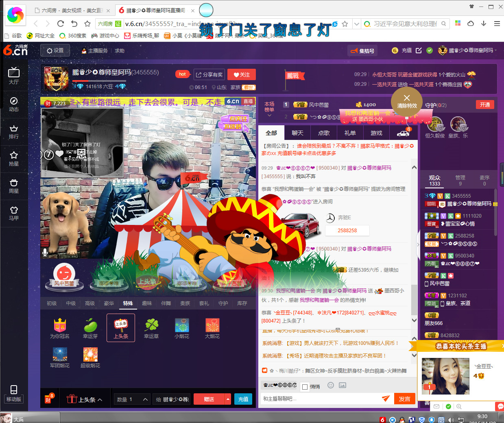Click the anchor avatar thumbnail at top
The height and width of the screenshot is (423, 504).
point(56,79)
